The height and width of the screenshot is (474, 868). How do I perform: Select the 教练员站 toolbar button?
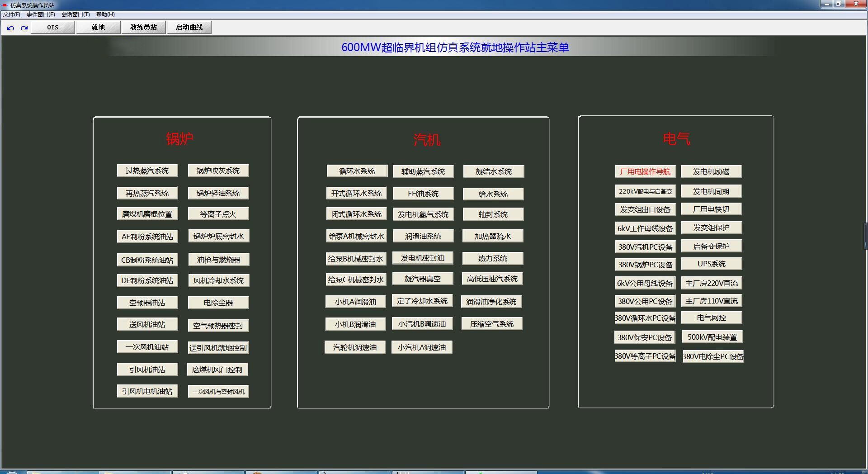143,28
